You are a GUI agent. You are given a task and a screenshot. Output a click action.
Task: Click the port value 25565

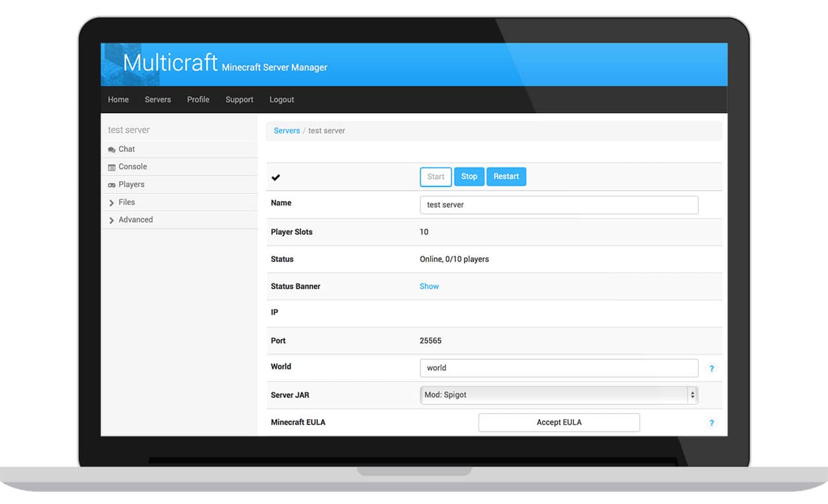click(431, 341)
